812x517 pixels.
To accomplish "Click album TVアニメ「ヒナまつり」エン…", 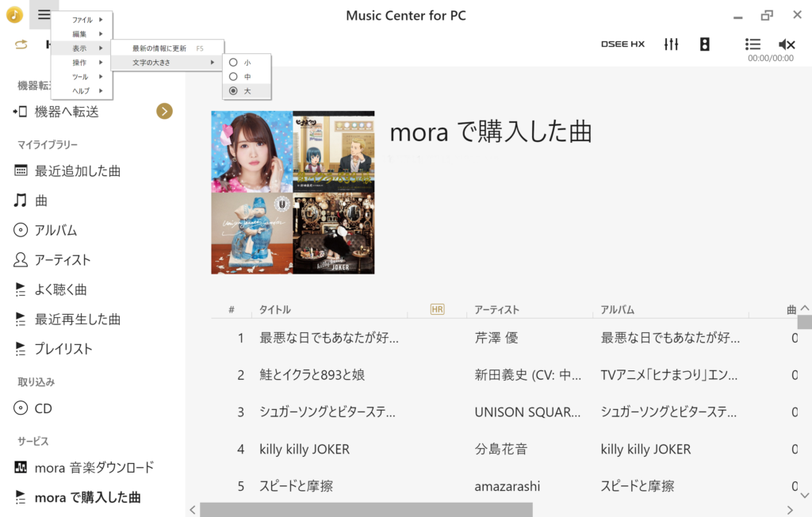I will [x=669, y=374].
